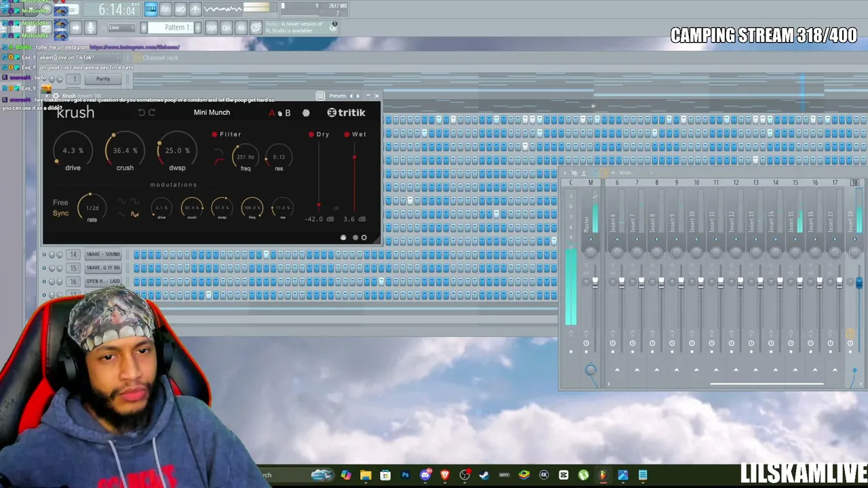Select preset slot A in Krush
The height and width of the screenshot is (488, 868).
pos(272,113)
